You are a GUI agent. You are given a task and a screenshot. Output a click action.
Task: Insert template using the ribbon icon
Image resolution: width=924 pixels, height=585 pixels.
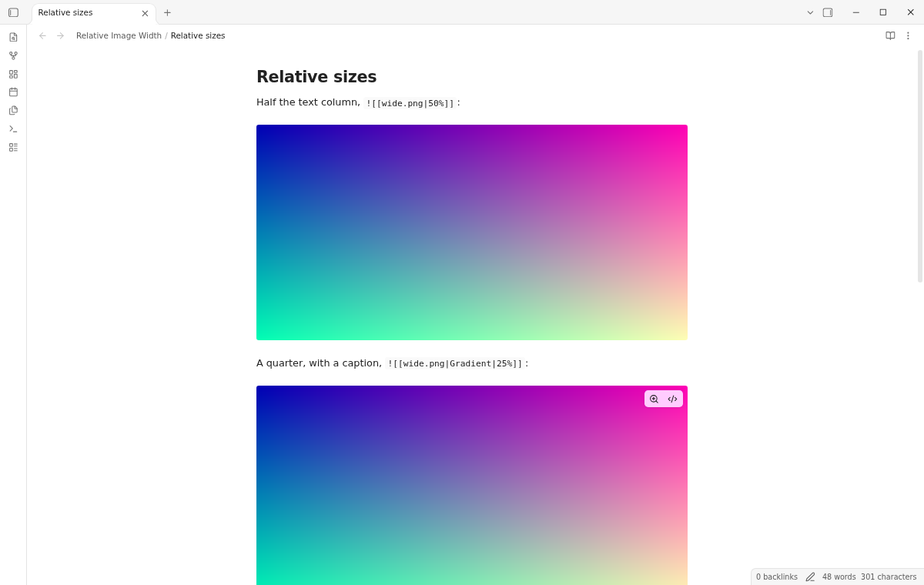click(13, 110)
